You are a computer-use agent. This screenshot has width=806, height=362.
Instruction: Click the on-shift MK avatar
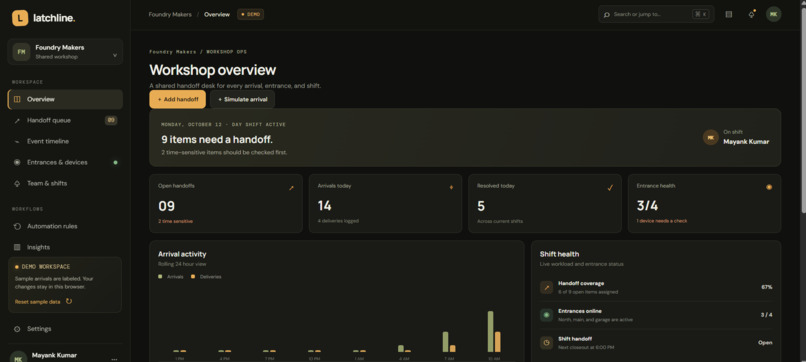[710, 137]
